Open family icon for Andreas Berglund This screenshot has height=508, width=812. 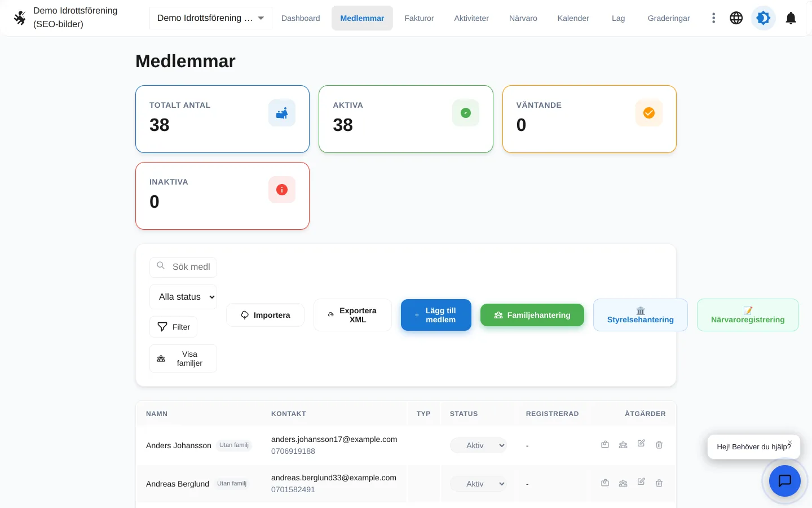point(623,483)
